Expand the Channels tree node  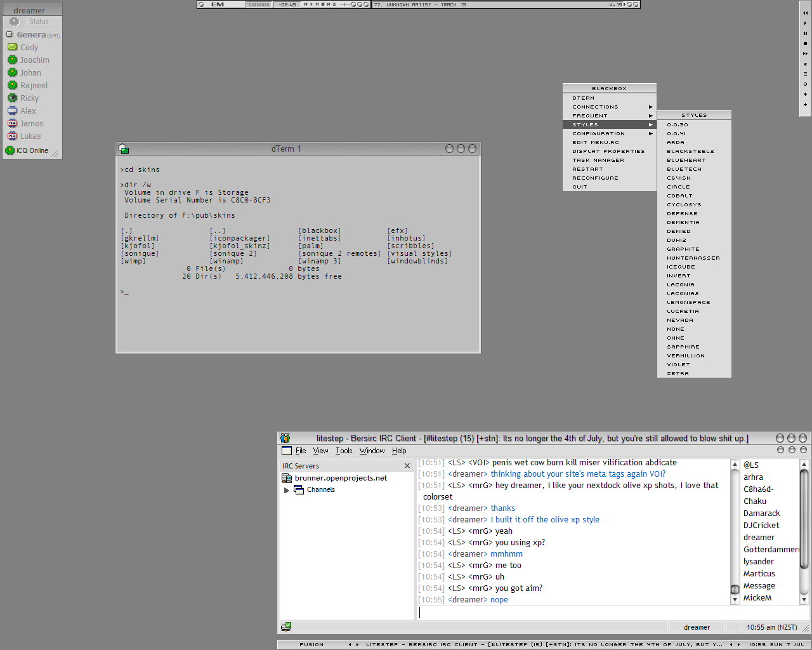click(x=287, y=490)
